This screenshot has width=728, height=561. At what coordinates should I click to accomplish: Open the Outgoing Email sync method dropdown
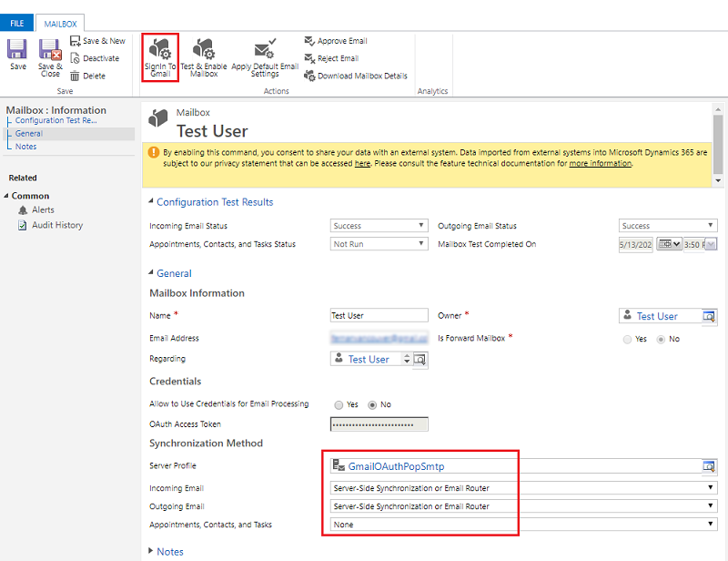524,506
